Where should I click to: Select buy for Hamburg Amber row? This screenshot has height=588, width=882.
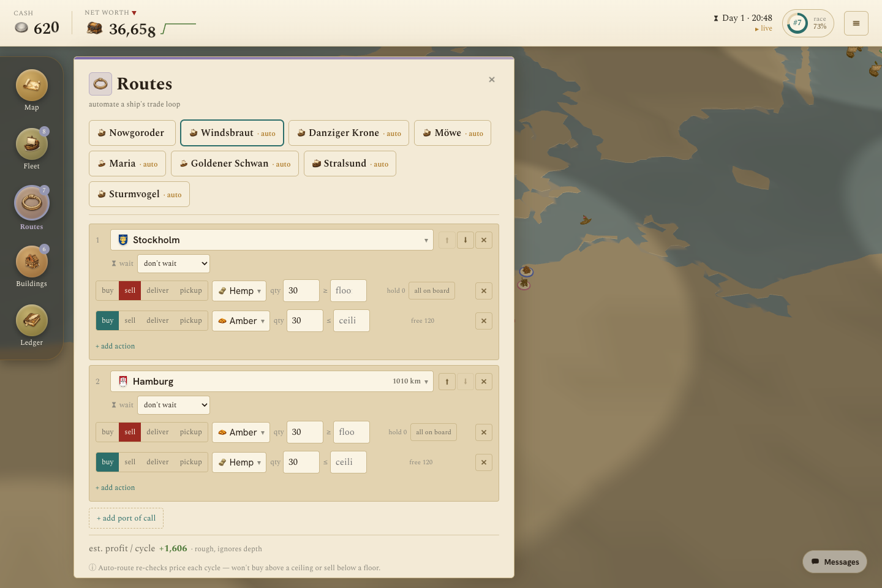point(108,432)
